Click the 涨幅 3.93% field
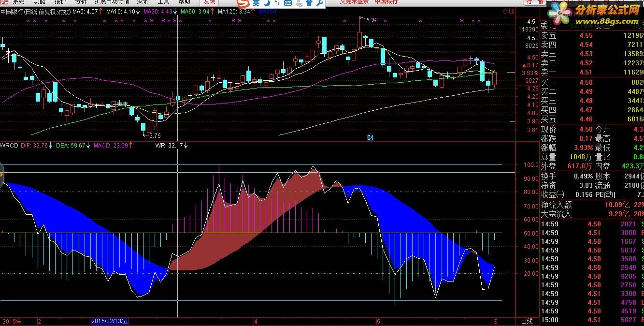Screen dimensions: 644x326 click(x=566, y=148)
